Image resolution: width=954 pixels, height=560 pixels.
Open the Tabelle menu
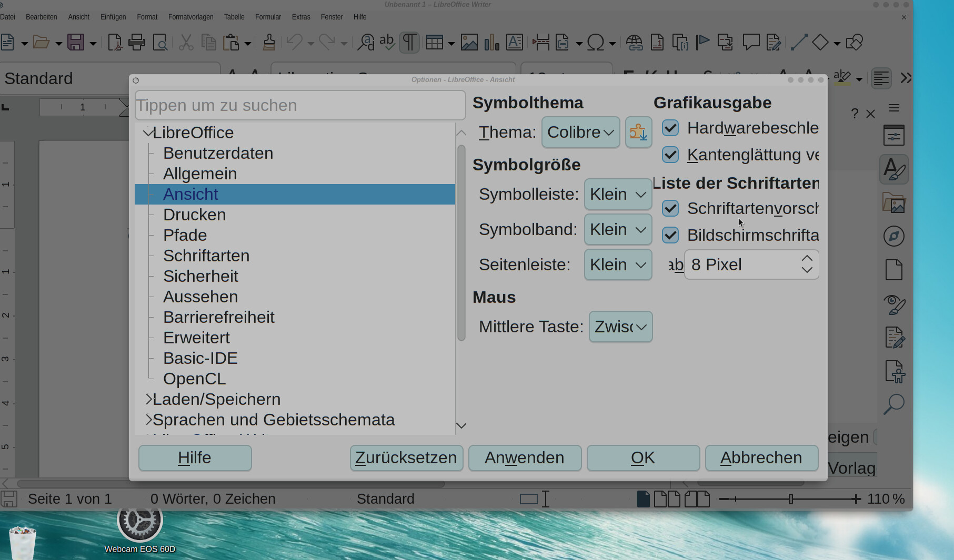point(234,17)
